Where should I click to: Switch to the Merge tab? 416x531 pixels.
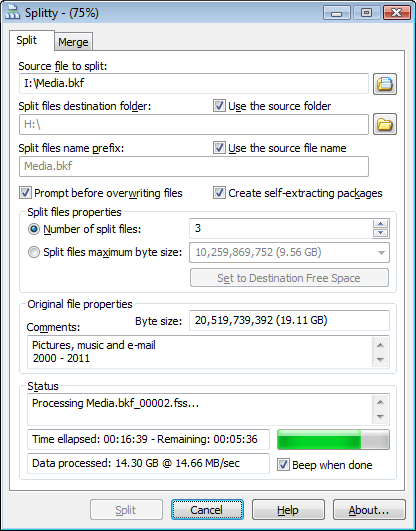(73, 42)
